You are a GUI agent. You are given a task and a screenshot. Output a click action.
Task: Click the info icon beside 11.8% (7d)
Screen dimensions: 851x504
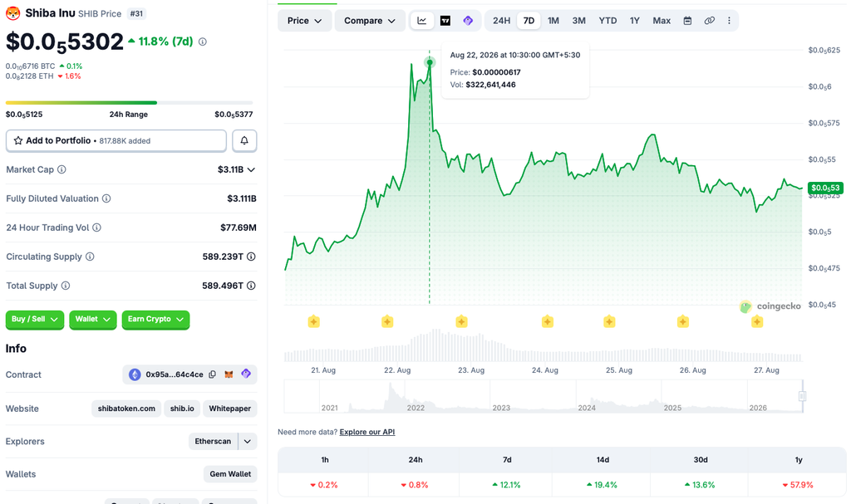click(203, 42)
